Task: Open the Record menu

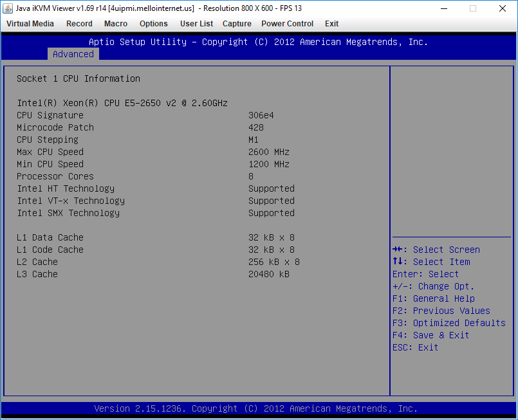Action: (x=79, y=24)
